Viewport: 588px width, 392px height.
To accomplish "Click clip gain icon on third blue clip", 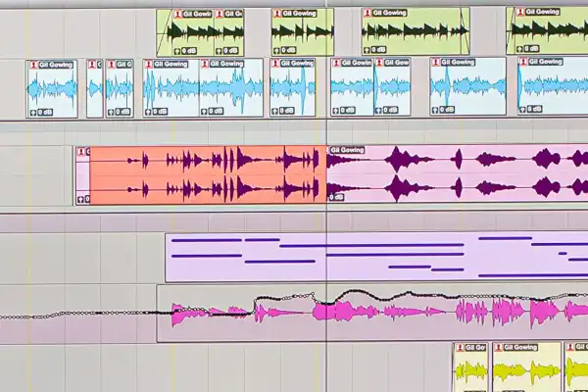I will coord(111,112).
